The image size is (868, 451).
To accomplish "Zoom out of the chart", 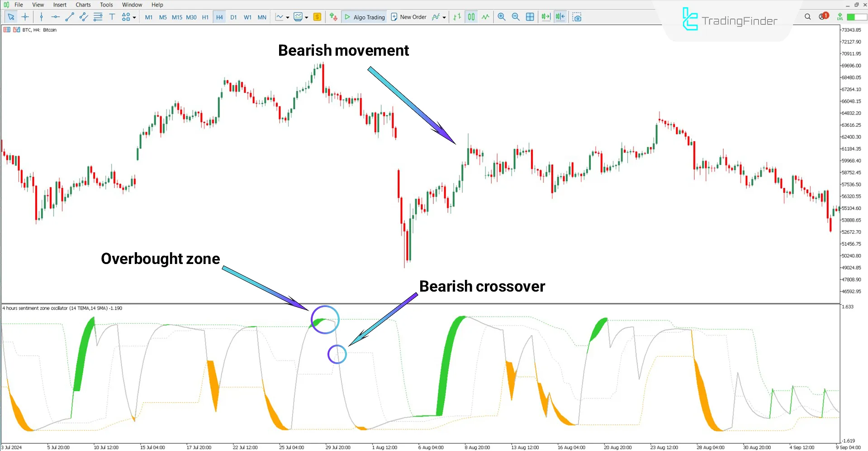I will (x=516, y=17).
